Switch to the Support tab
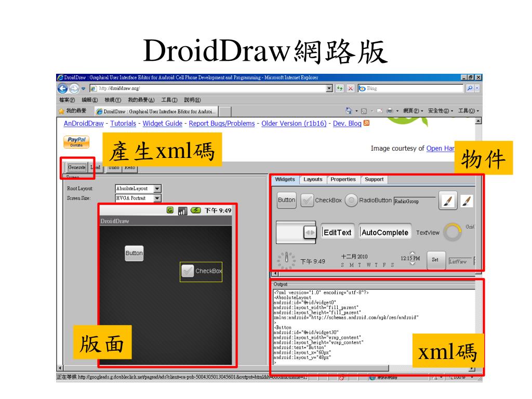The image size is (532, 399). pos(374,179)
